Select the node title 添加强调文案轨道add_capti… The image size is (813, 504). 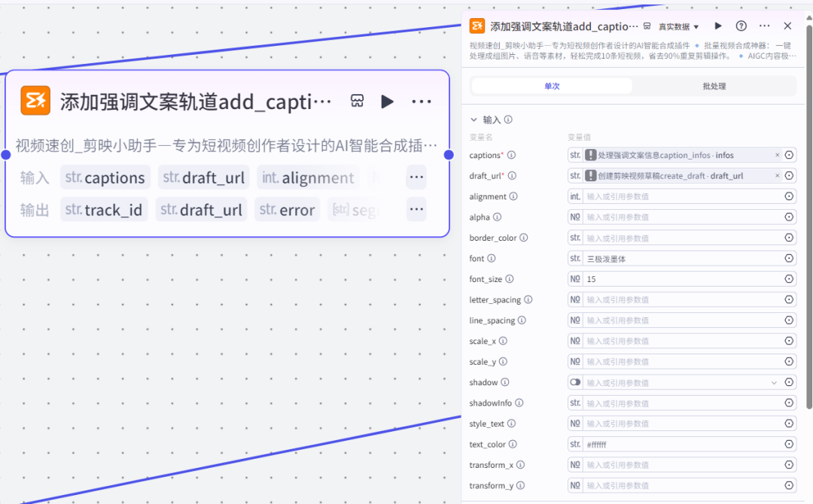pos(196,102)
